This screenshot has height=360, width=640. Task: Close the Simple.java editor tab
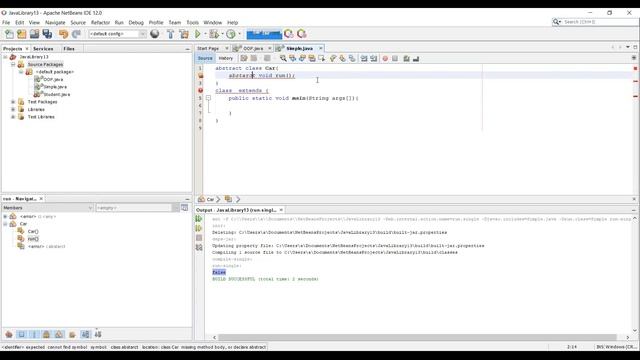tap(321, 48)
